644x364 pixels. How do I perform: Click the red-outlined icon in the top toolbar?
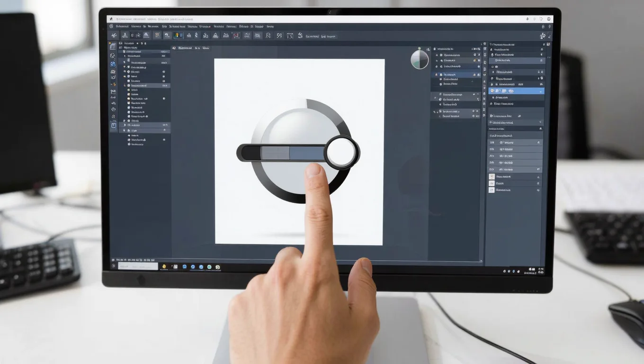point(236,36)
